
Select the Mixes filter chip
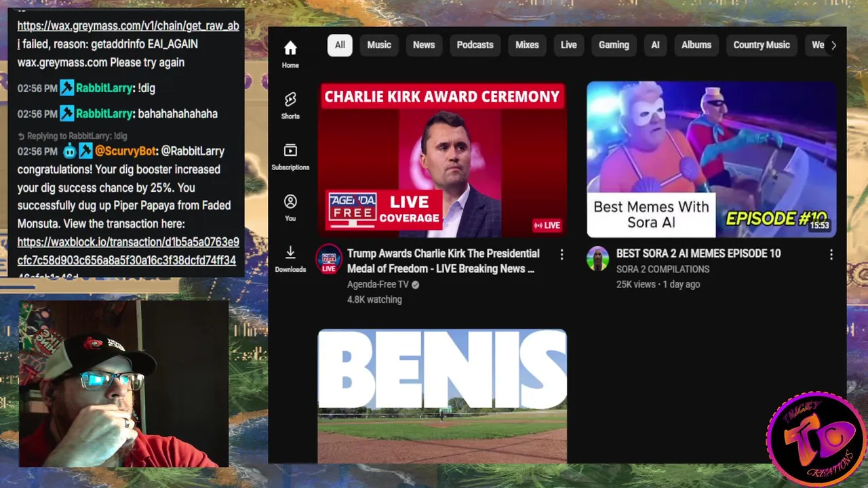point(527,45)
